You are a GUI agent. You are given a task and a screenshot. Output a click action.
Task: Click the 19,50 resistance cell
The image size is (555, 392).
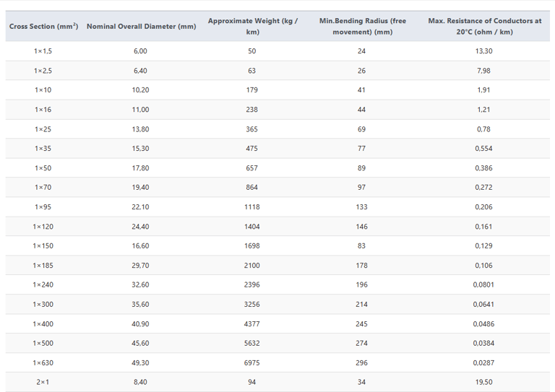[484, 382]
